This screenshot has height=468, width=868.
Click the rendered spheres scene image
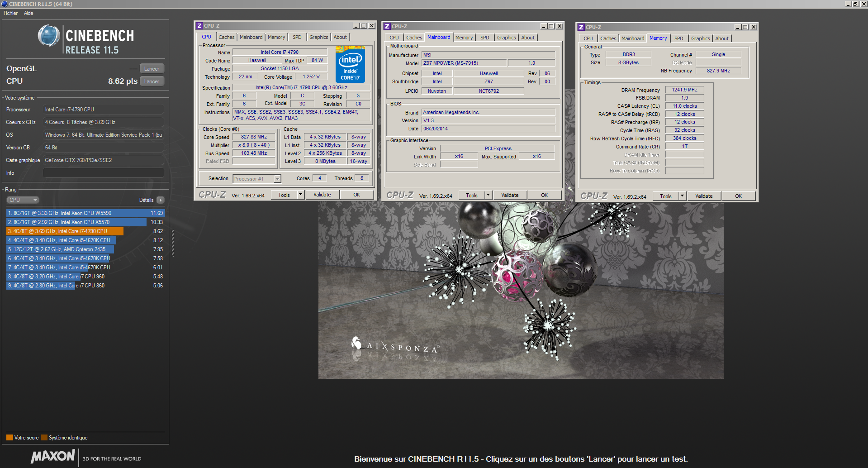pyautogui.click(x=521, y=290)
